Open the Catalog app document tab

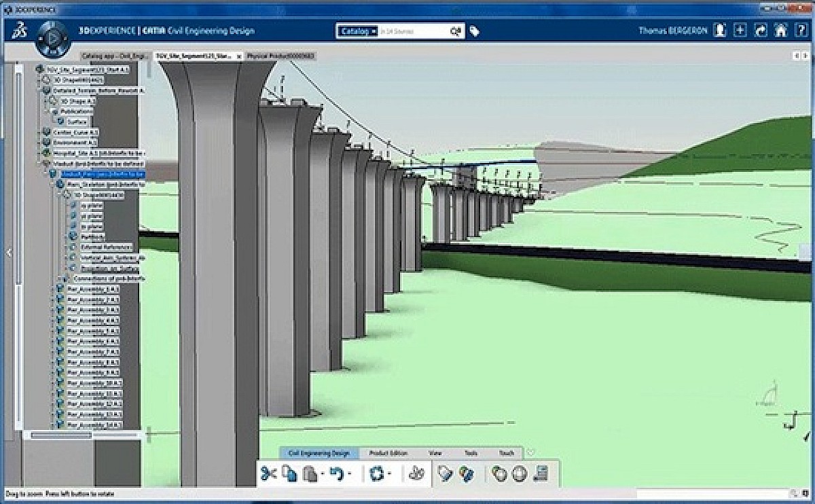114,56
